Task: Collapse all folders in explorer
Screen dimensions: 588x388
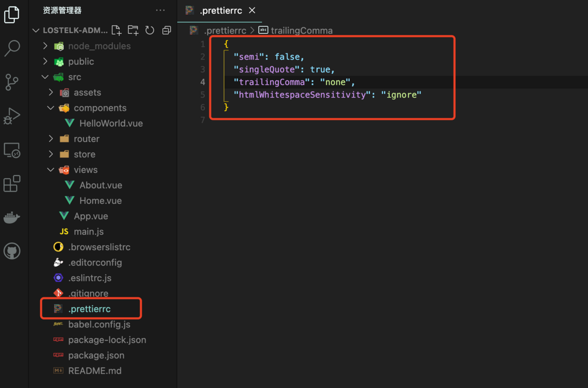Action: [167, 31]
